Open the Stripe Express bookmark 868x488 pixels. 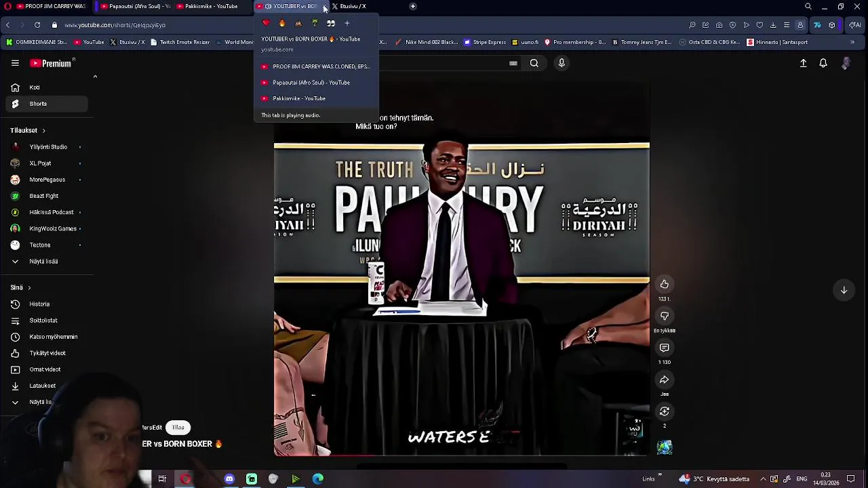(x=485, y=42)
